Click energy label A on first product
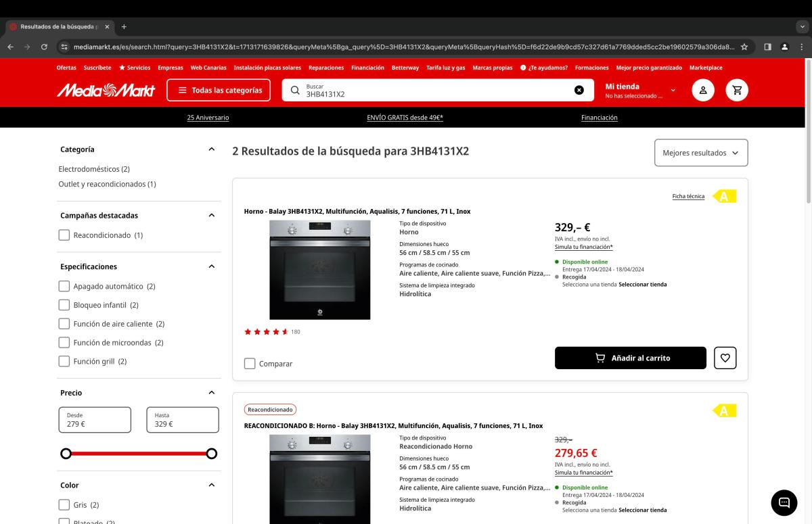Image resolution: width=812 pixels, height=524 pixels. (x=724, y=197)
